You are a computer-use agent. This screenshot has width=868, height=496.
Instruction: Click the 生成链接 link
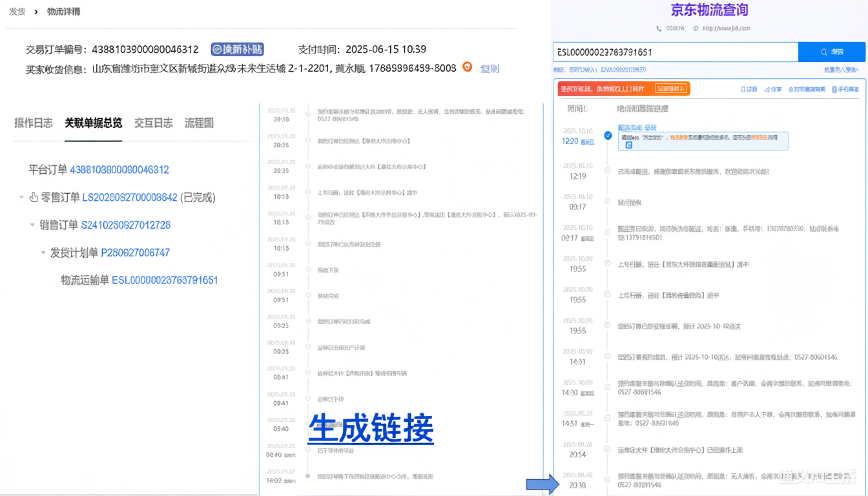coord(371,428)
